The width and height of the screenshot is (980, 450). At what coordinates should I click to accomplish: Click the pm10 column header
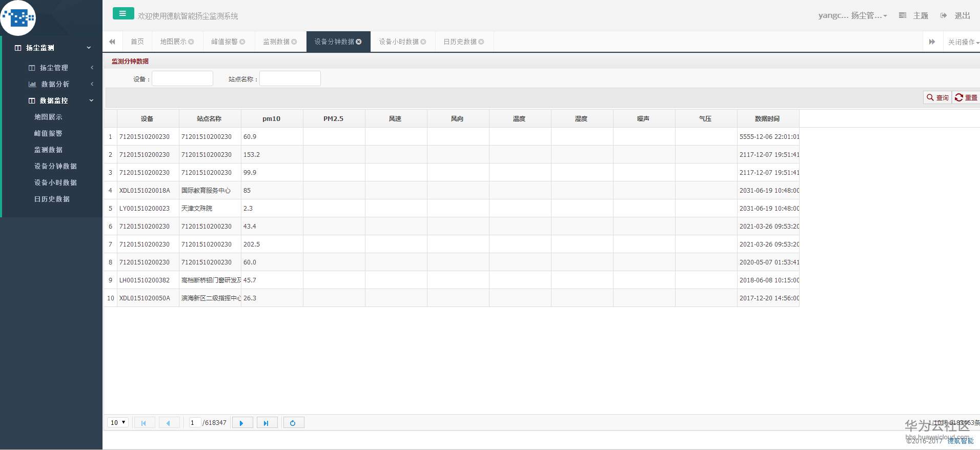pyautogui.click(x=272, y=118)
